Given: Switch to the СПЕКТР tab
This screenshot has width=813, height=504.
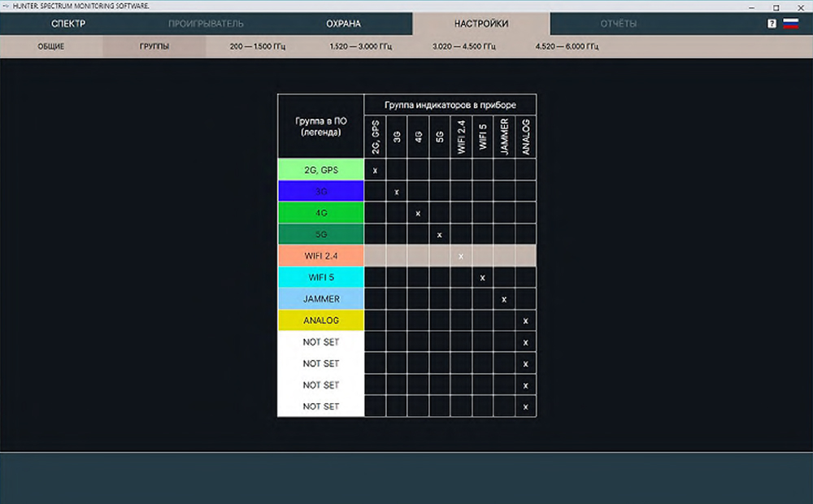Looking at the screenshot, I should click(68, 24).
